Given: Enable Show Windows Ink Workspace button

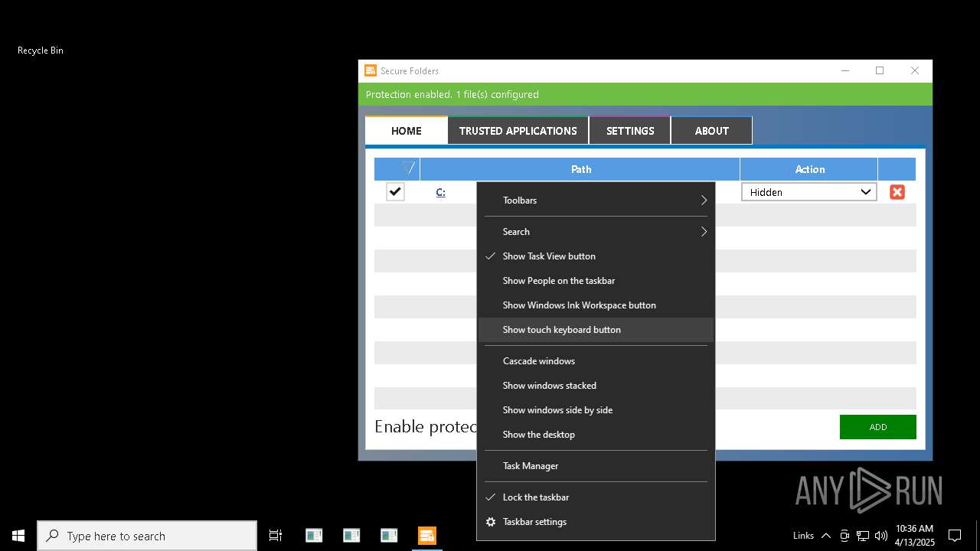Looking at the screenshot, I should click(596, 305).
